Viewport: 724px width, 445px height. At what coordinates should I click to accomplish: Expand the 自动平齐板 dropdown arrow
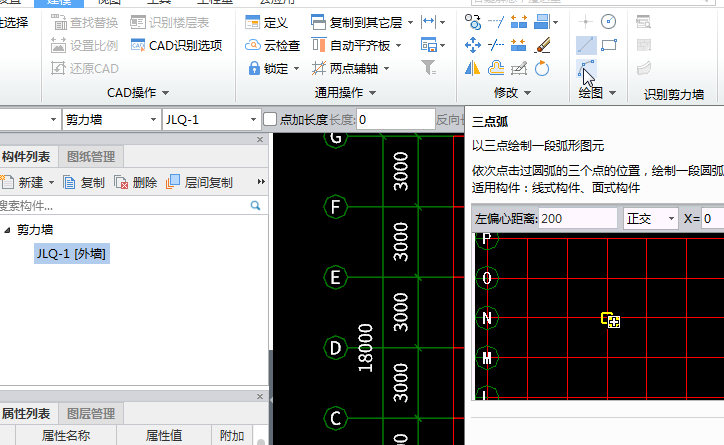(398, 46)
